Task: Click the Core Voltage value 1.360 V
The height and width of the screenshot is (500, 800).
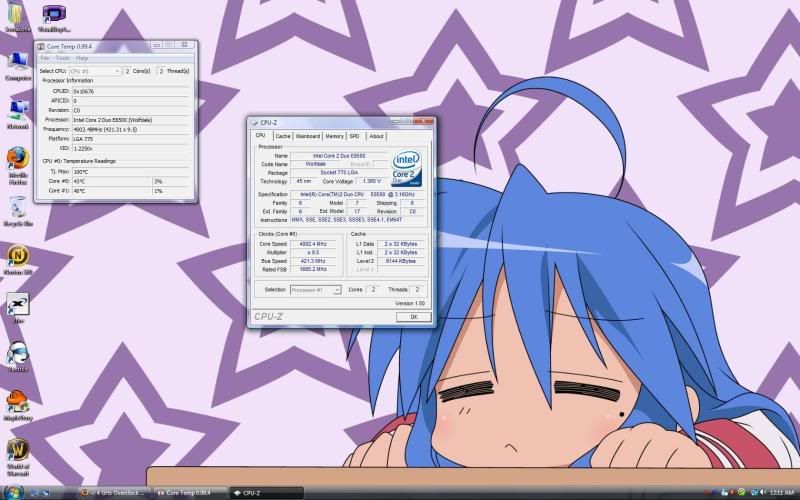Action: pos(372,181)
